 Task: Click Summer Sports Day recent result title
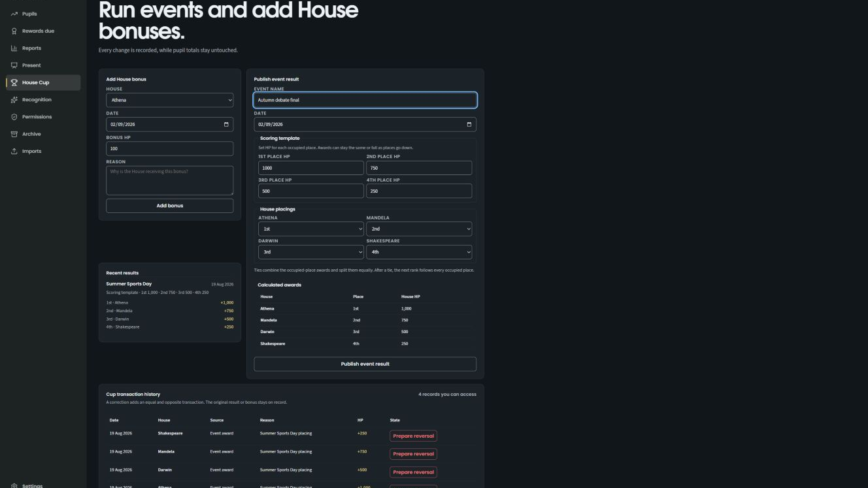pyautogui.click(x=129, y=284)
